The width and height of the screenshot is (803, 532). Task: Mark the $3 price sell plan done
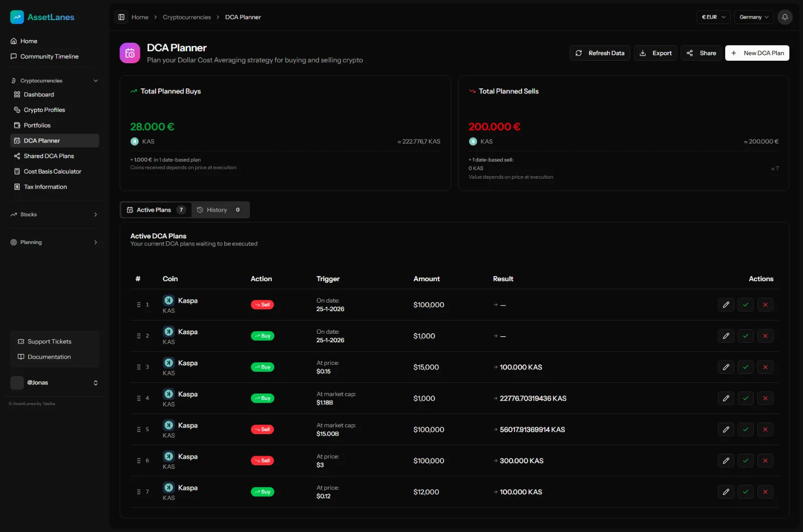point(746,460)
